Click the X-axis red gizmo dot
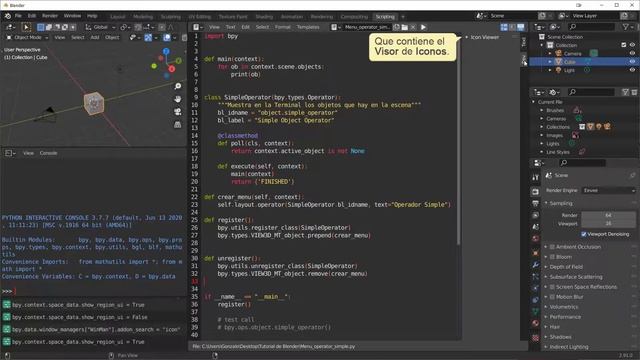The height and width of the screenshot is (360, 640). pyautogui.click(x=172, y=69)
